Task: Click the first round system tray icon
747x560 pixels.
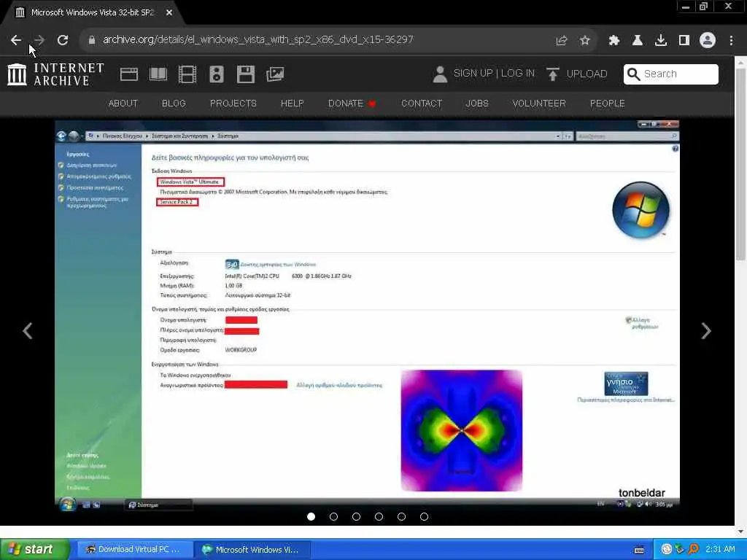Action: point(667,550)
